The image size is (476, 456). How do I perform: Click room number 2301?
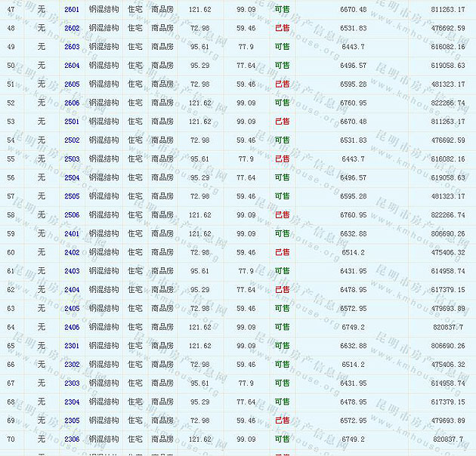click(x=72, y=346)
